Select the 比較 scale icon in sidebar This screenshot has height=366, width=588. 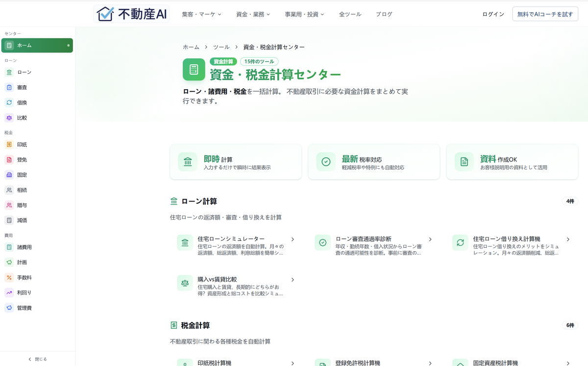coord(9,118)
